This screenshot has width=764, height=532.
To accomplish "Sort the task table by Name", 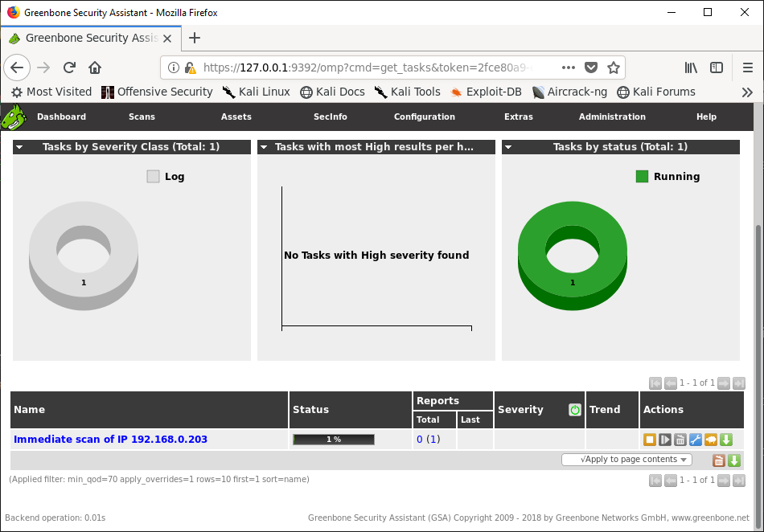I will coord(29,410).
